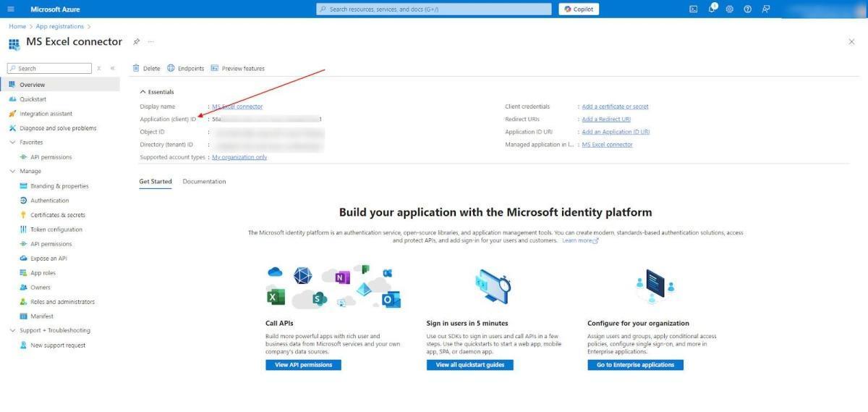Close the MS Excel connector blade

[851, 42]
